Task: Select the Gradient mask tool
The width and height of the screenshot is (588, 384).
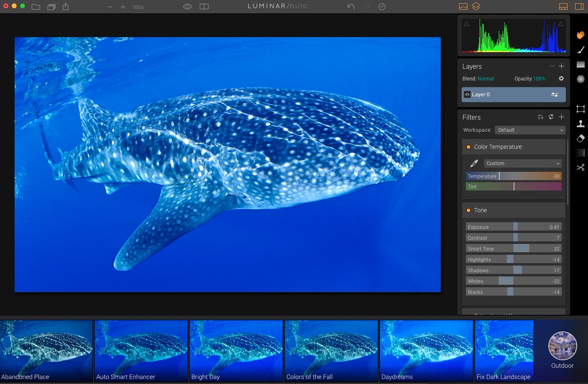Action: click(x=581, y=64)
